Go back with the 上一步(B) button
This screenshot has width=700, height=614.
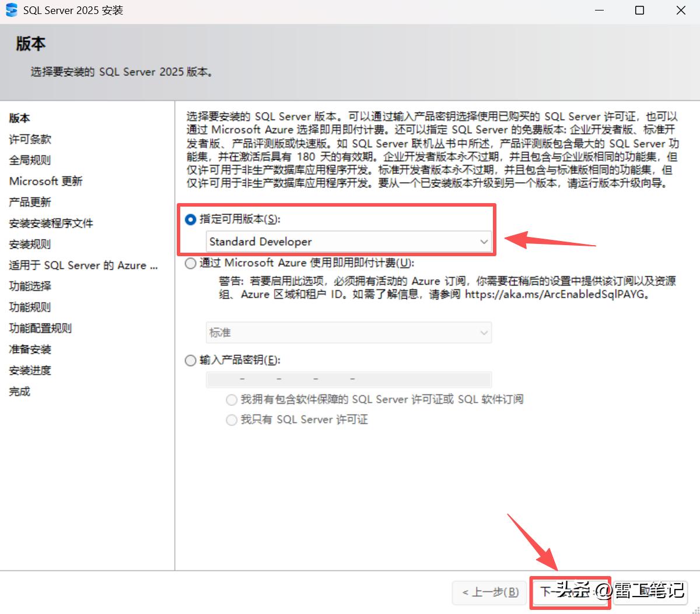click(x=489, y=592)
